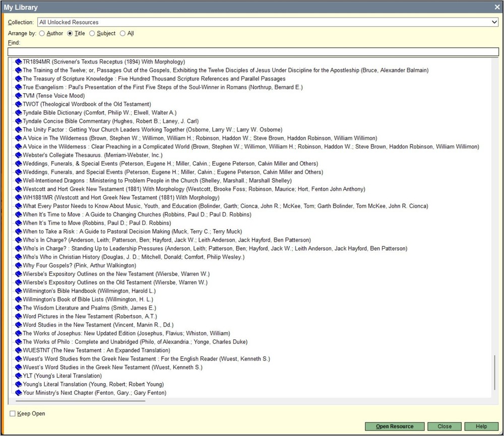The image size is (504, 436).
Task: Select Who's In Charge? (Anderson, Leith...) entry
Action: (167, 240)
